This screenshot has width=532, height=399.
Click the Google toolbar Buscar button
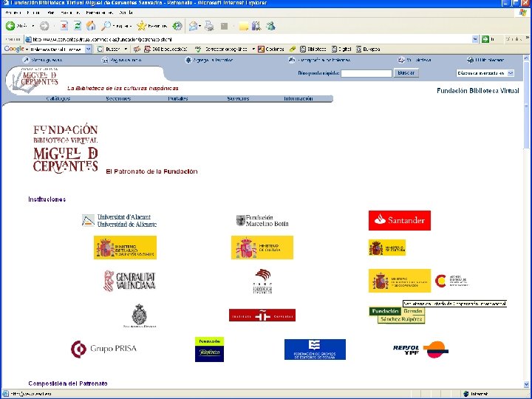click(x=109, y=50)
